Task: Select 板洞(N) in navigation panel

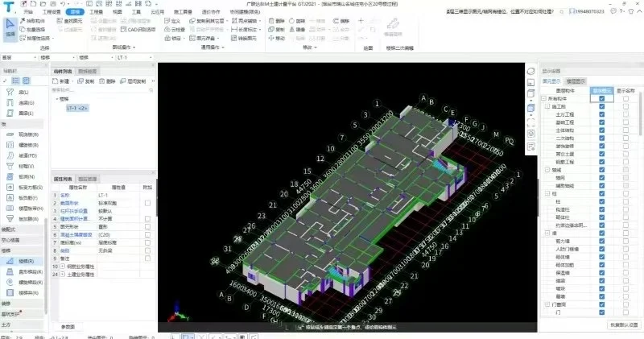Action: coord(21,176)
